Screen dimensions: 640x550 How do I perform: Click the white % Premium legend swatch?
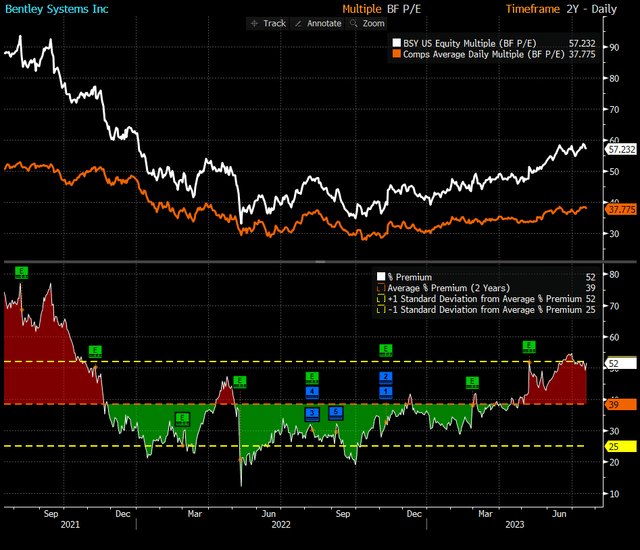click(381, 277)
